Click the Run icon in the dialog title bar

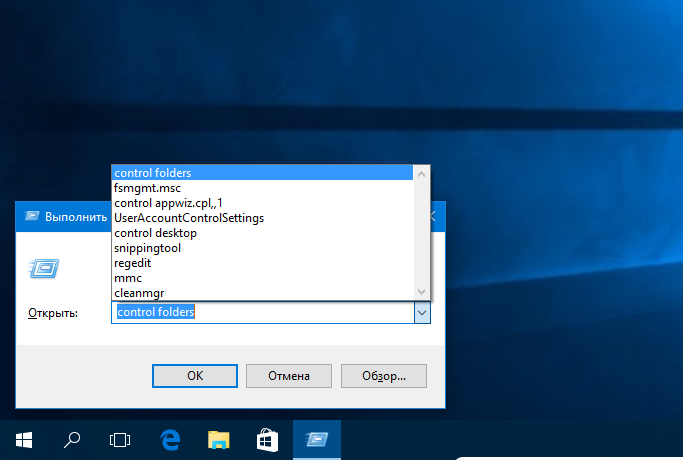pyautogui.click(x=32, y=216)
